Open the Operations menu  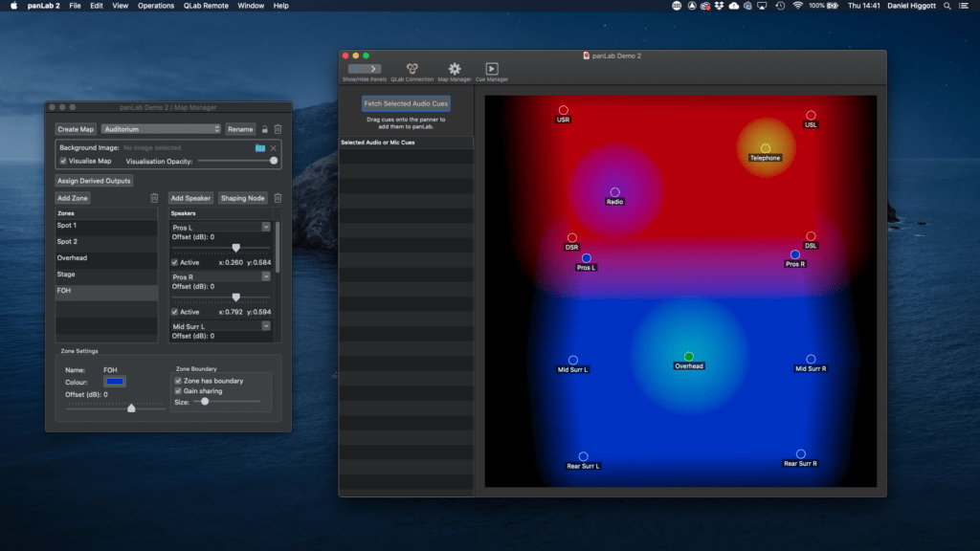[x=156, y=6]
